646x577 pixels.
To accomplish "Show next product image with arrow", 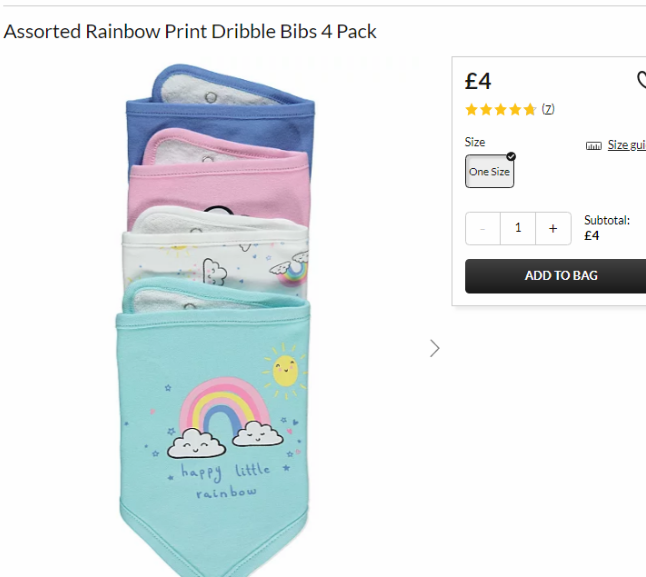I will click(x=434, y=348).
